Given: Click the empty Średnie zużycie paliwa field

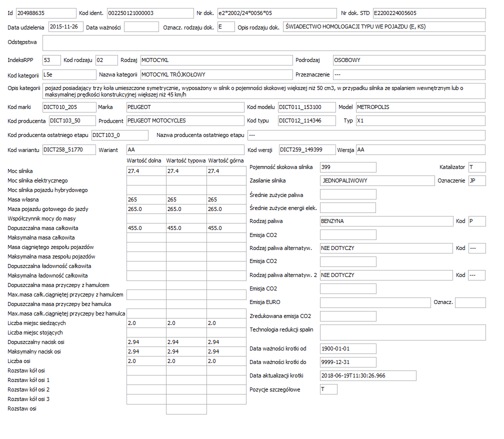Looking at the screenshot, I should point(348,194).
